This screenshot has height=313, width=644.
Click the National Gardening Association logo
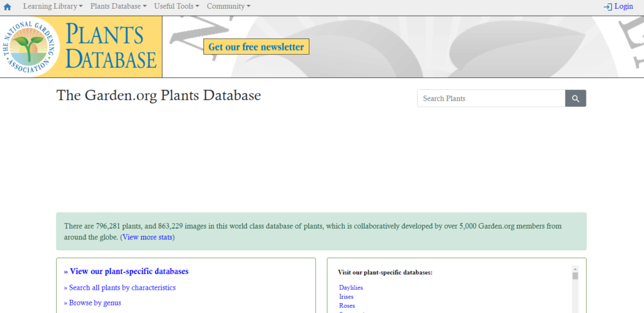[x=30, y=47]
